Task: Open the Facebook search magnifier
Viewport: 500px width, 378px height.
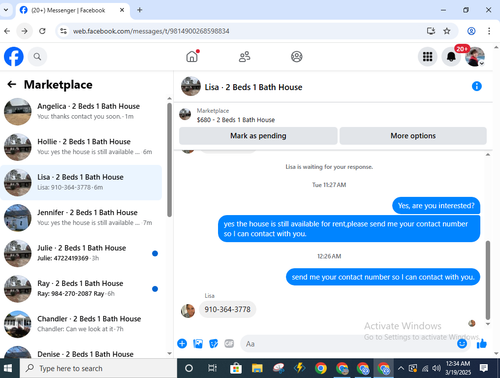Action: coord(37,57)
